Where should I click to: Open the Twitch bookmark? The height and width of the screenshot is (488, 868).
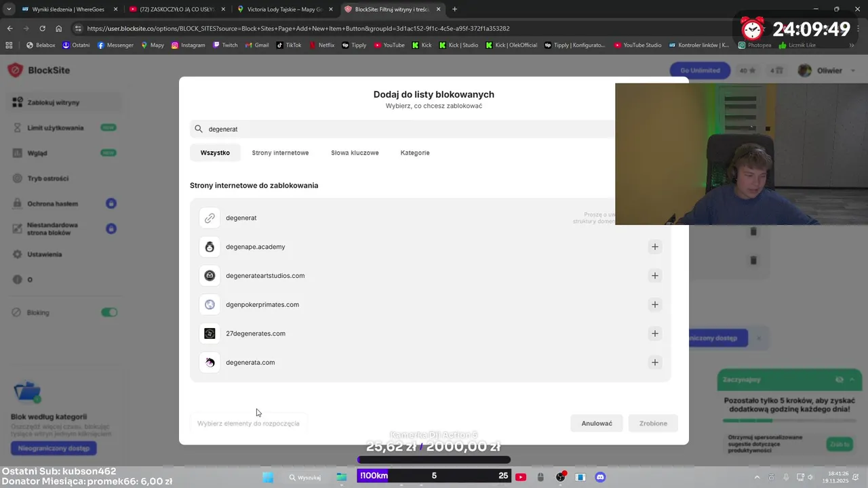point(225,45)
